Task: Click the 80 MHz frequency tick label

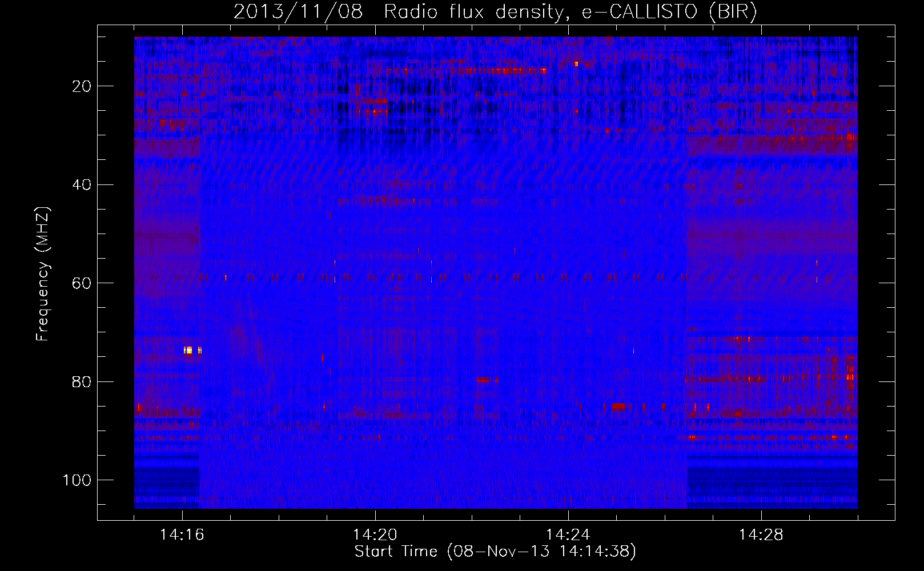Action: coord(82,381)
